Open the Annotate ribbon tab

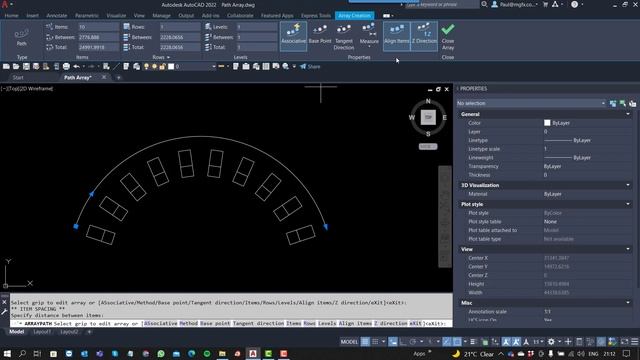pos(57,16)
